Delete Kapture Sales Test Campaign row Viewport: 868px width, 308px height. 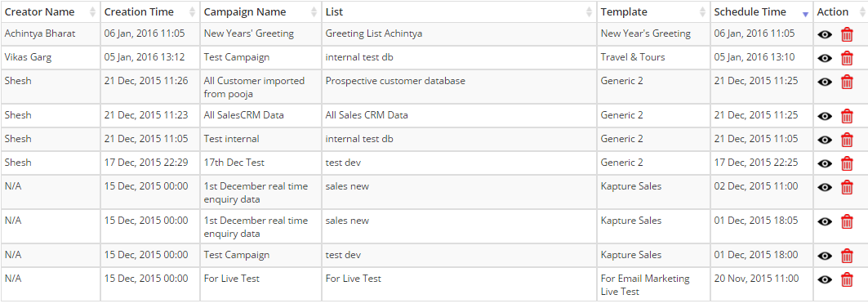847,256
